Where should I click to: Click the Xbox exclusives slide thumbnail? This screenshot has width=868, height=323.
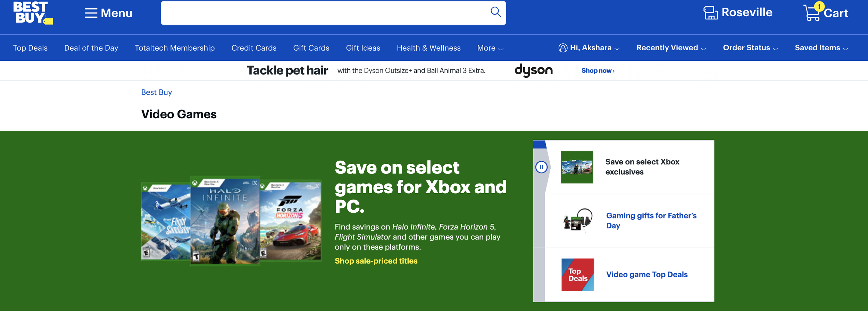[577, 167]
